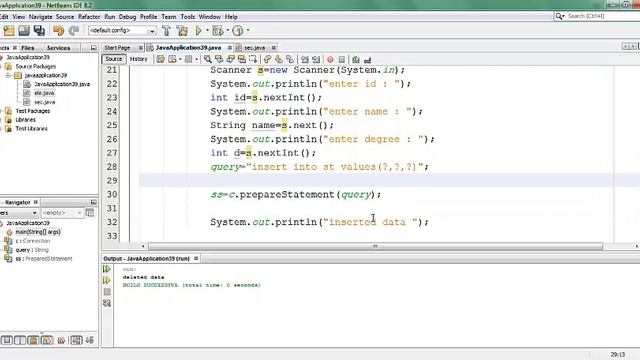Open the Profile Project dropdown arrow
The image size is (640, 360).
[x=248, y=31]
